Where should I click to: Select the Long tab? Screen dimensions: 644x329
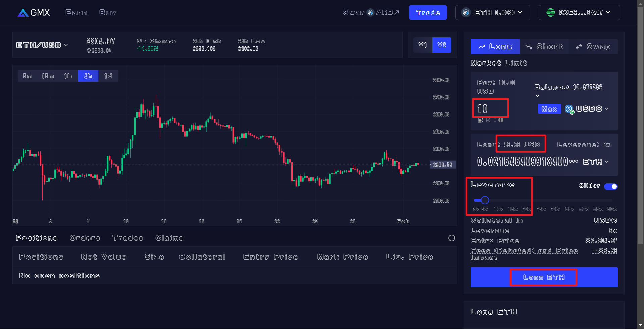coord(495,47)
